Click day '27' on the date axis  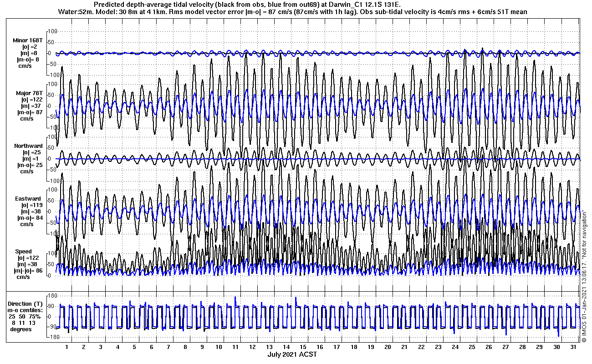point(505,347)
